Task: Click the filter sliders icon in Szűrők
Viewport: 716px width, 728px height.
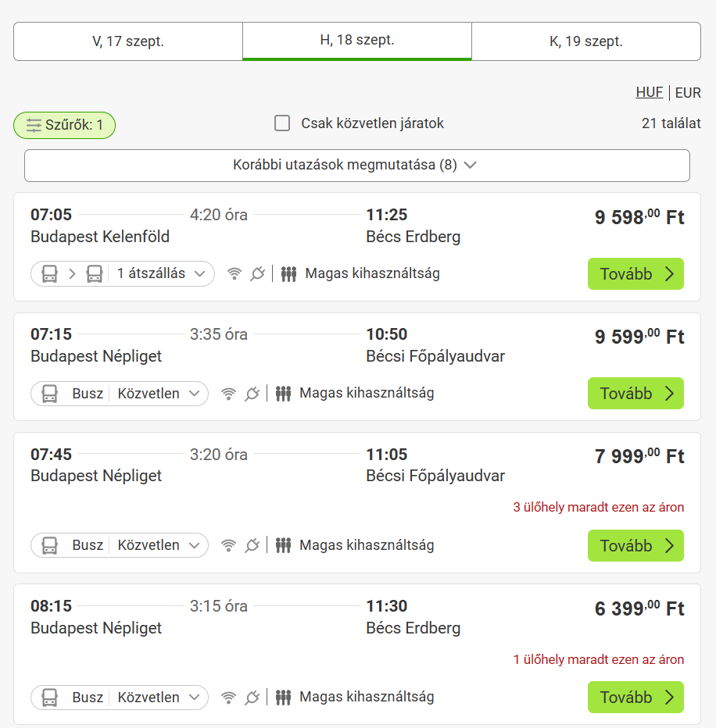Action: 34,125
